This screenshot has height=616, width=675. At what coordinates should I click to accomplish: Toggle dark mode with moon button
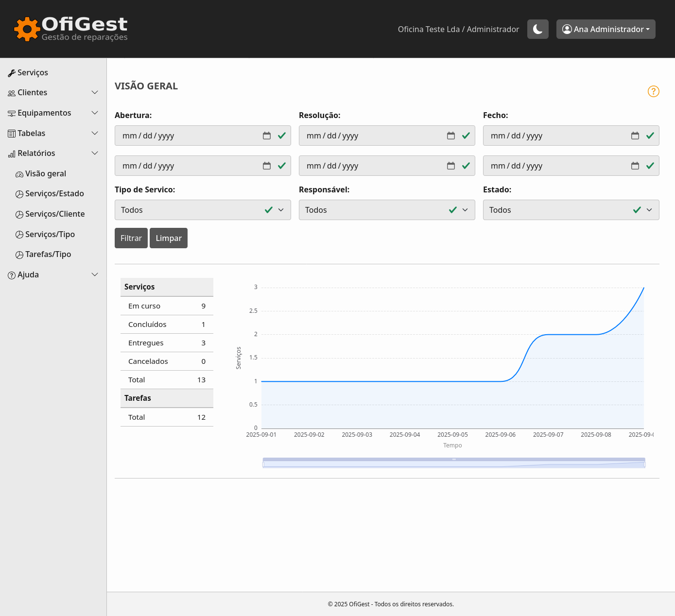click(537, 29)
